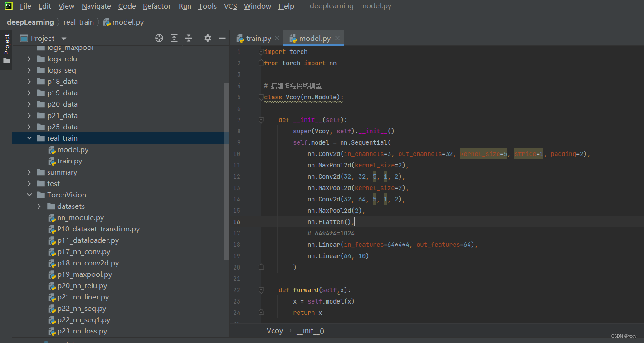Select p19_maxpool.py in the tree
The height and width of the screenshot is (343, 644).
click(84, 274)
